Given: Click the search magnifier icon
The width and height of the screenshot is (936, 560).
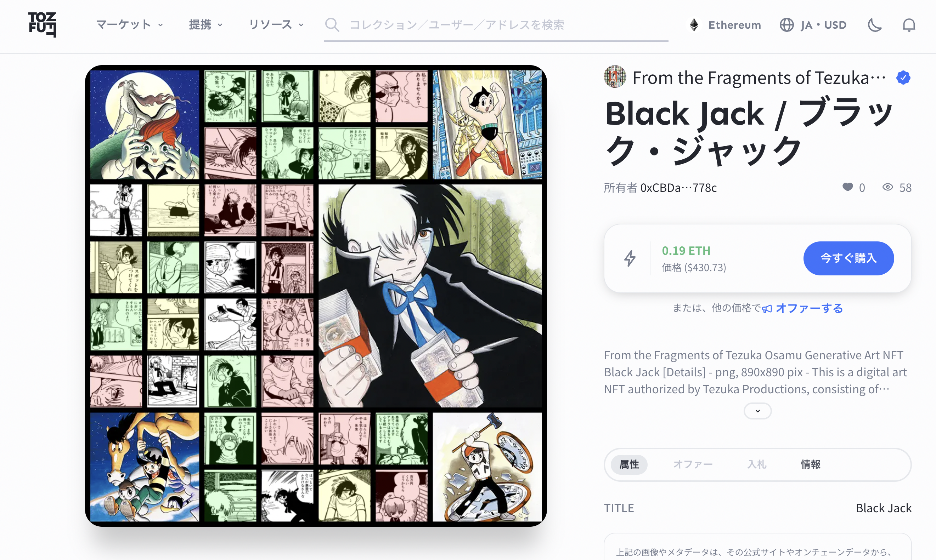Looking at the screenshot, I should (332, 25).
